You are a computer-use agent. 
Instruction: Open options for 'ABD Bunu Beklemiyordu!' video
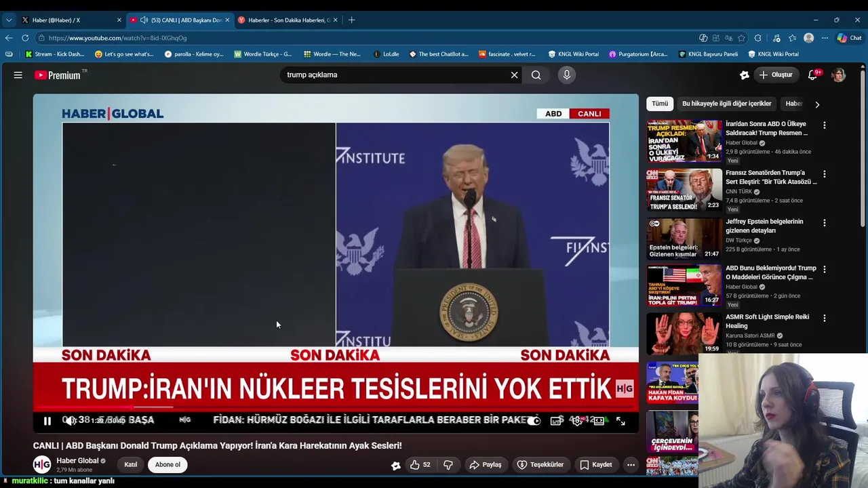pyautogui.click(x=825, y=269)
